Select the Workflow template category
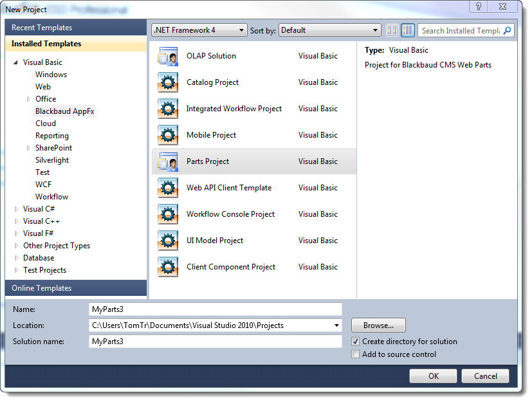The image size is (532, 402). [x=52, y=197]
